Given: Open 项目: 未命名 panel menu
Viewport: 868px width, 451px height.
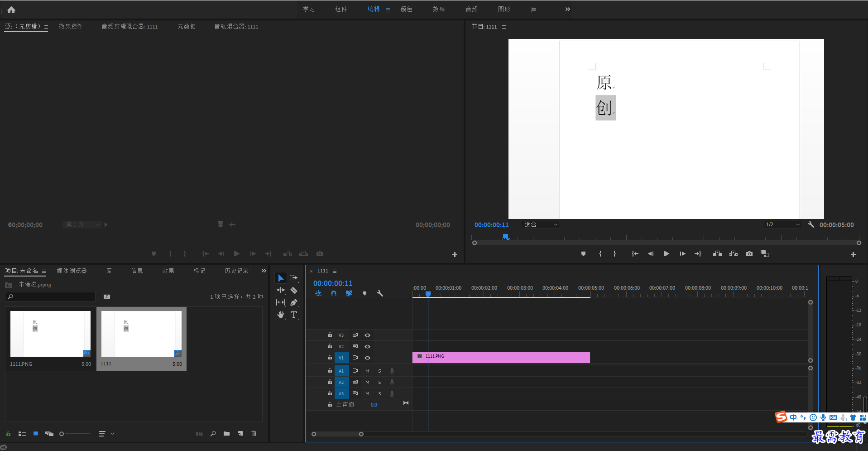Looking at the screenshot, I should click(44, 271).
